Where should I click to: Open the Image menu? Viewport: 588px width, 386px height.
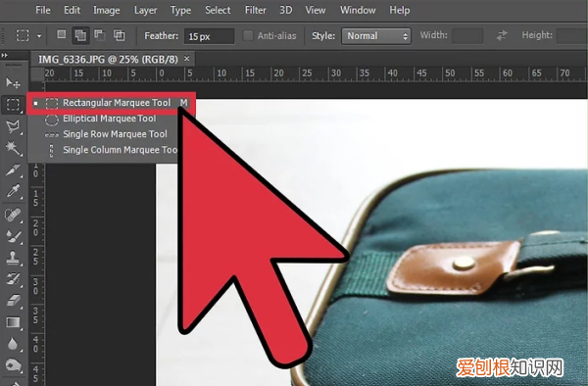coord(107,10)
